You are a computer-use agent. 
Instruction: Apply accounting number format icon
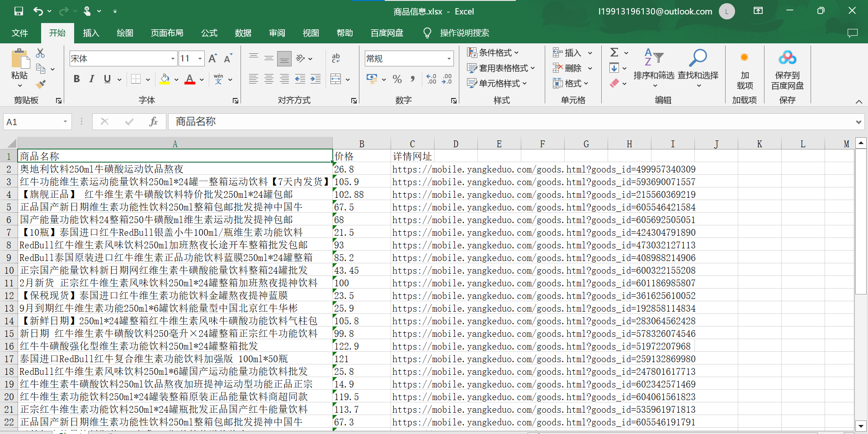372,79
